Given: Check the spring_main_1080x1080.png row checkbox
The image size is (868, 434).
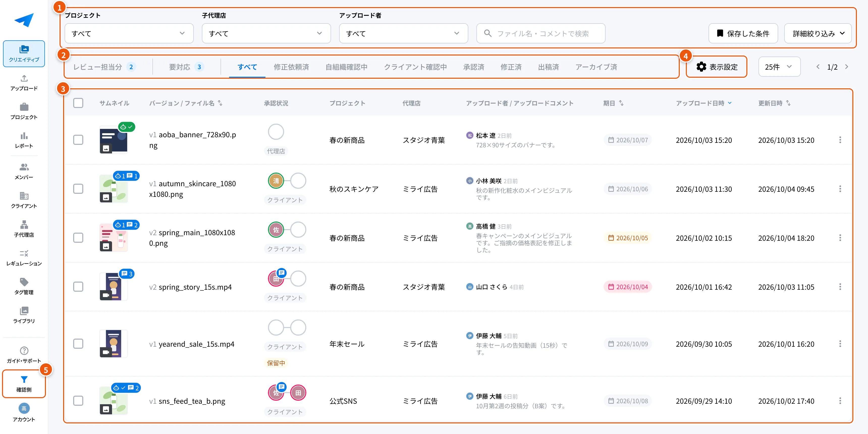Looking at the screenshot, I should coord(78,238).
